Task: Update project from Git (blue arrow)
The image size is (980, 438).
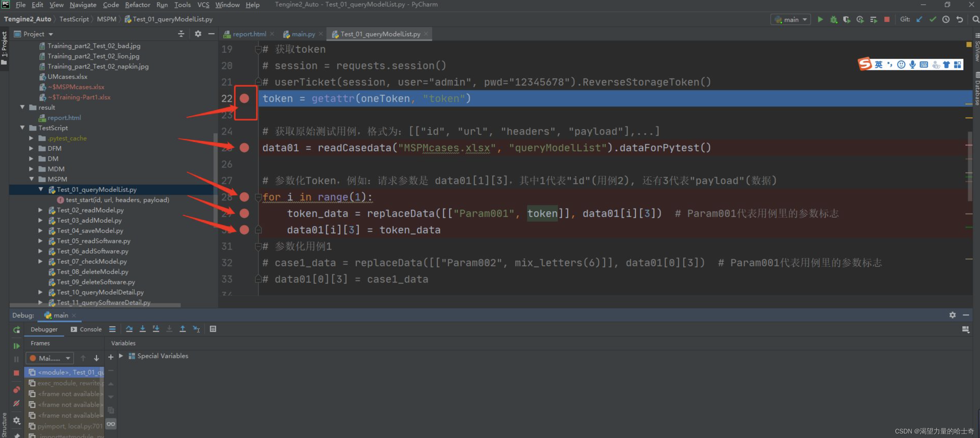Action: pos(919,20)
